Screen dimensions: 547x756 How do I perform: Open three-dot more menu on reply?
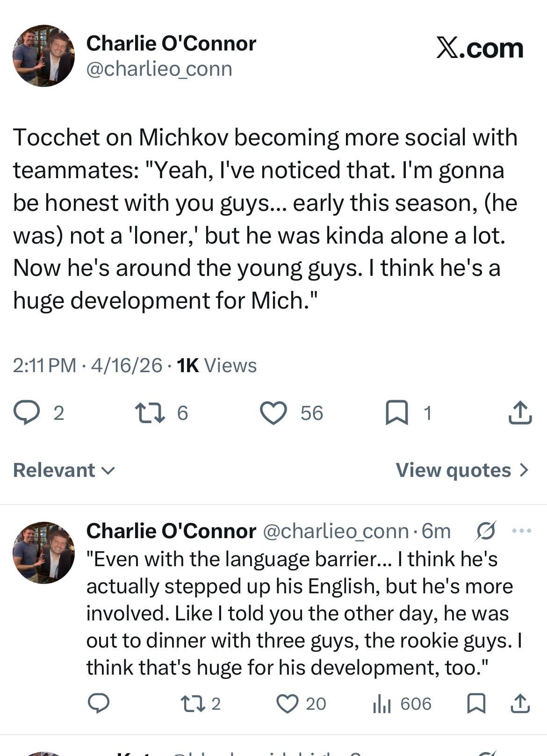[x=522, y=531]
